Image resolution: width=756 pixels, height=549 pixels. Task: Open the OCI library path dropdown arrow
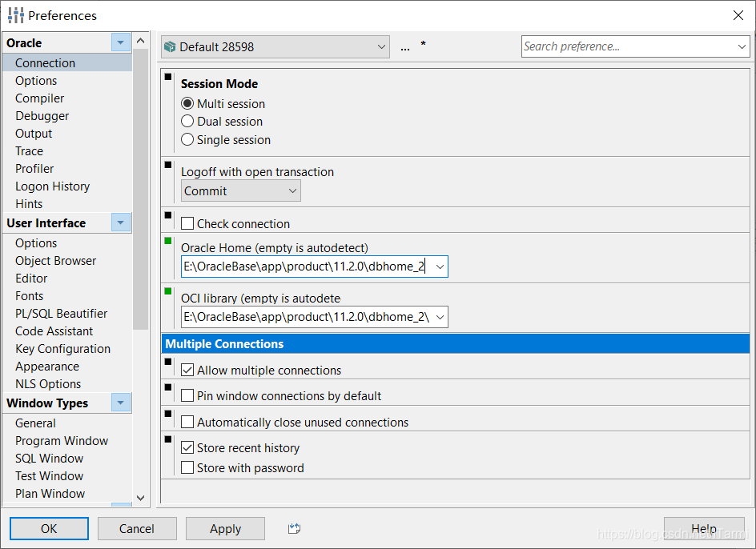[440, 317]
